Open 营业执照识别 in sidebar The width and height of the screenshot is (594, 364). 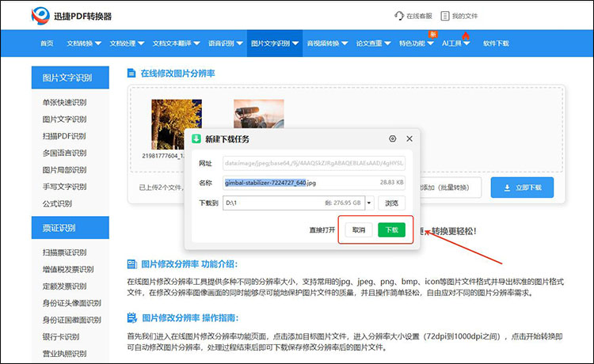(64, 354)
